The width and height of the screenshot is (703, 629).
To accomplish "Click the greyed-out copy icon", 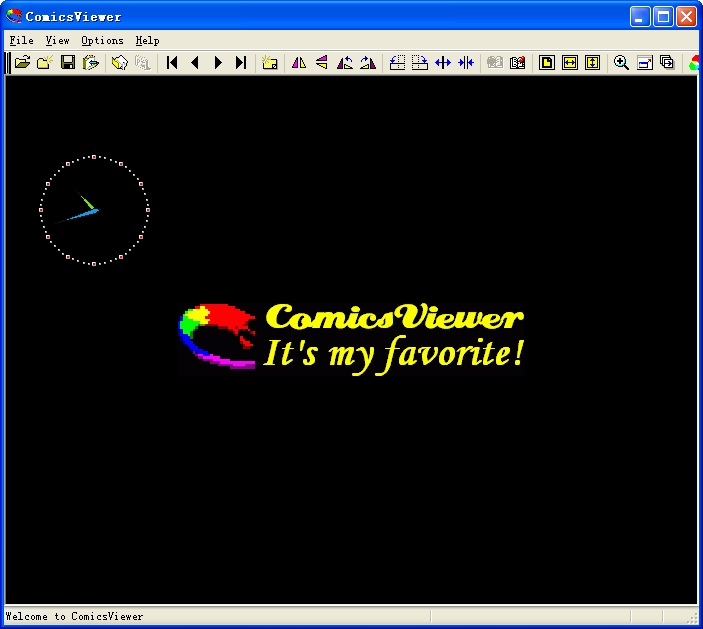I will pyautogui.click(x=143, y=62).
